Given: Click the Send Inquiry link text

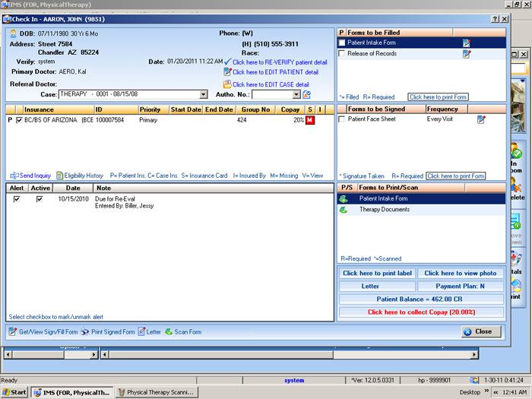Looking at the screenshot, I should [x=35, y=176].
